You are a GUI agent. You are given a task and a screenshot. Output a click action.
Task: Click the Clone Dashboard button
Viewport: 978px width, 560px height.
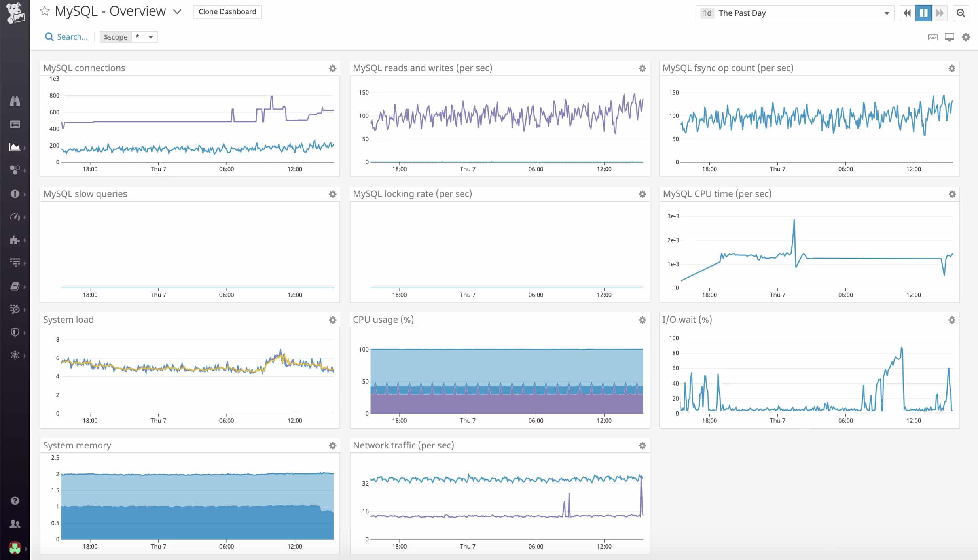227,11
